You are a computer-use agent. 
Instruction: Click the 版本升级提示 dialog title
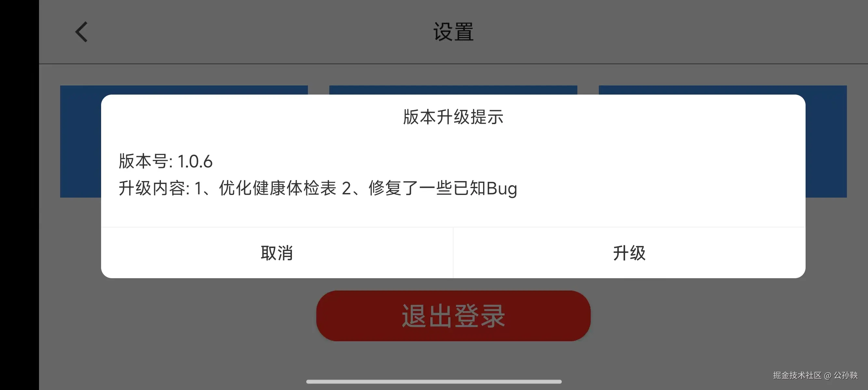tap(453, 117)
